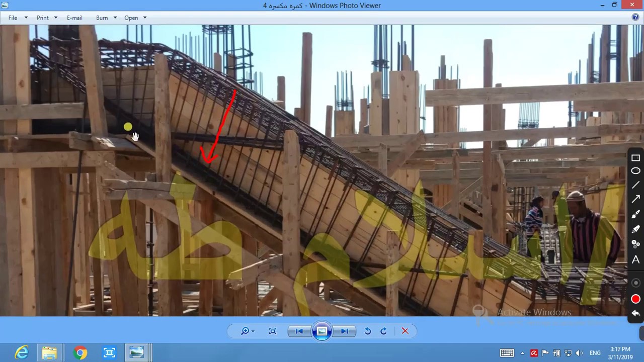Open File Explorer from taskbar
Image resolution: width=644 pixels, height=362 pixels.
(49, 353)
